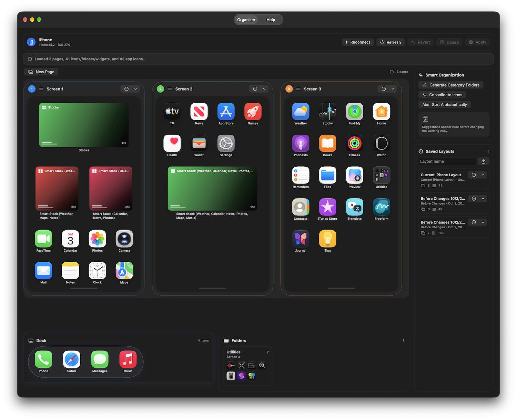Click the Layout name input field

[x=447, y=161]
